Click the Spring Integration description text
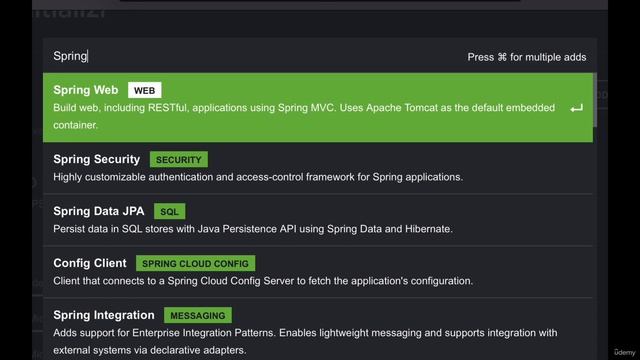 305,341
